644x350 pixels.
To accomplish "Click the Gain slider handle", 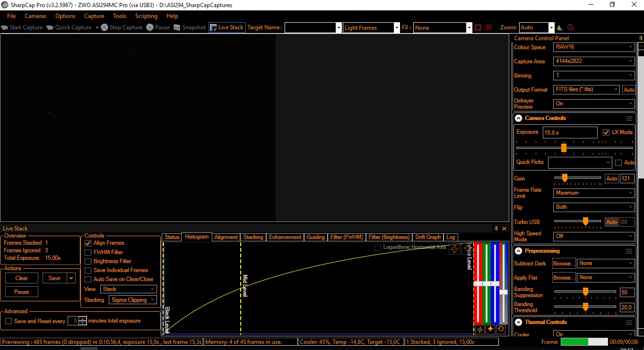I will pyautogui.click(x=565, y=178).
